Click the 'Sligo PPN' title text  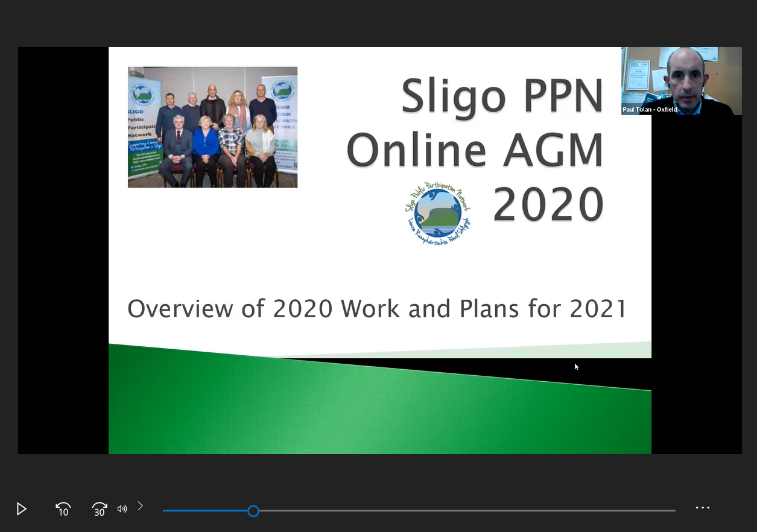pyautogui.click(x=502, y=97)
